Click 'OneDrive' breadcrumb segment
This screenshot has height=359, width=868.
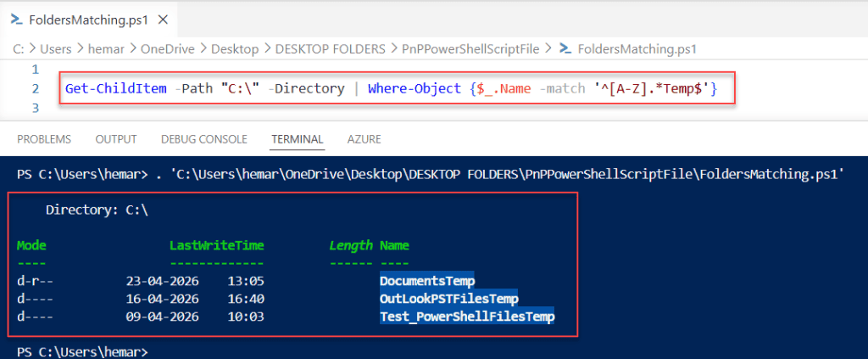168,48
